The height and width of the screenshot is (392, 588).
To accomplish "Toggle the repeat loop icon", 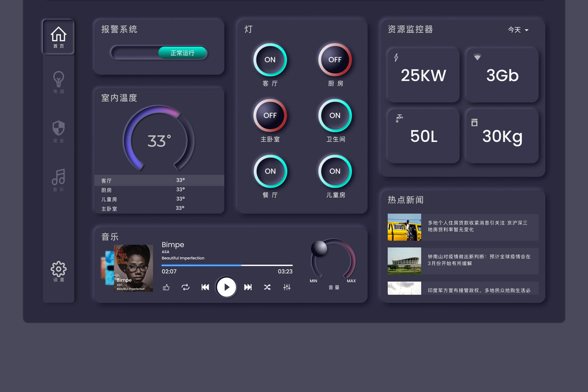I will (x=185, y=287).
